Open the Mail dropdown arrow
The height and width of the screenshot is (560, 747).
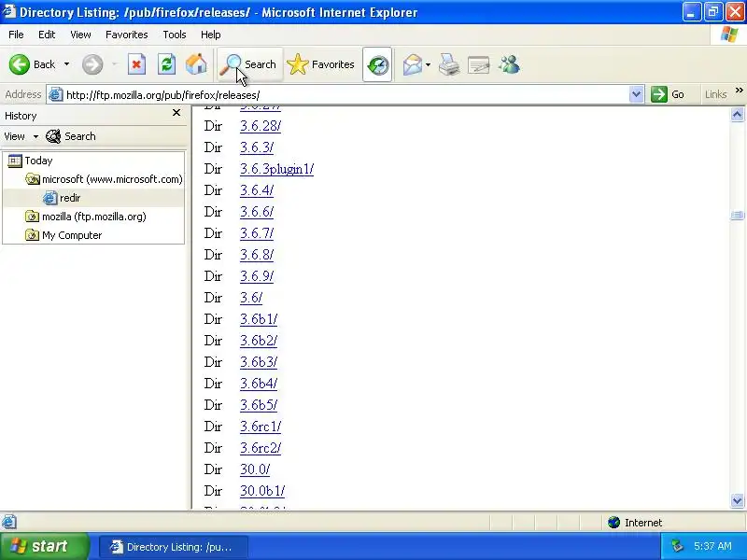[x=429, y=64]
